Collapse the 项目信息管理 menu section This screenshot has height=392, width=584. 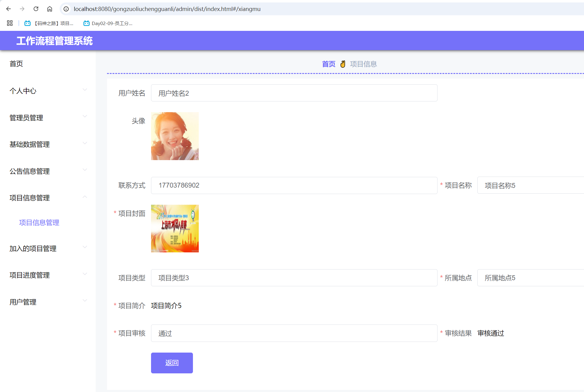(x=47, y=198)
